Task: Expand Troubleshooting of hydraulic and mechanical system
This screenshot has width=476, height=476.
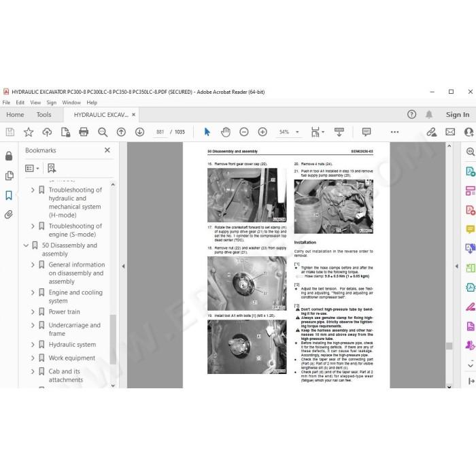Action: (x=33, y=190)
